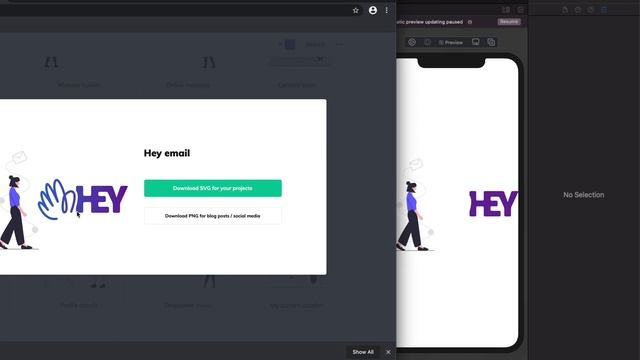Bookmark this page with the star icon

(x=356, y=11)
